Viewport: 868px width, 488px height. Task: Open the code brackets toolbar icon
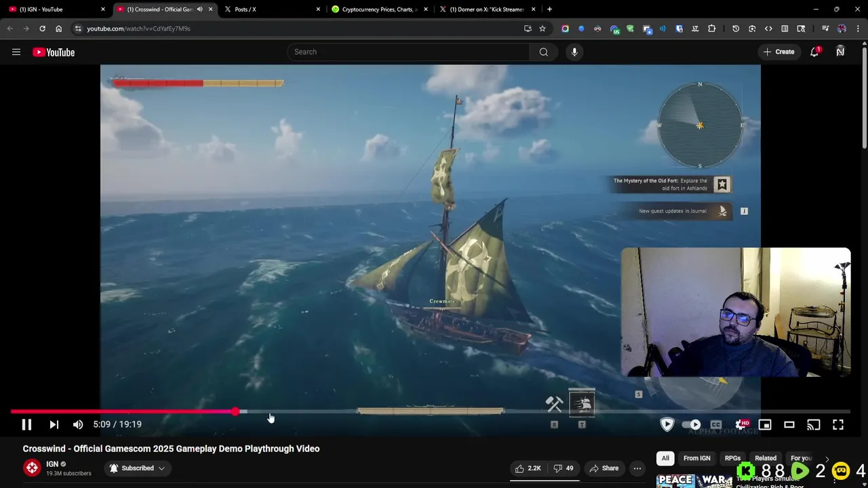(768, 28)
